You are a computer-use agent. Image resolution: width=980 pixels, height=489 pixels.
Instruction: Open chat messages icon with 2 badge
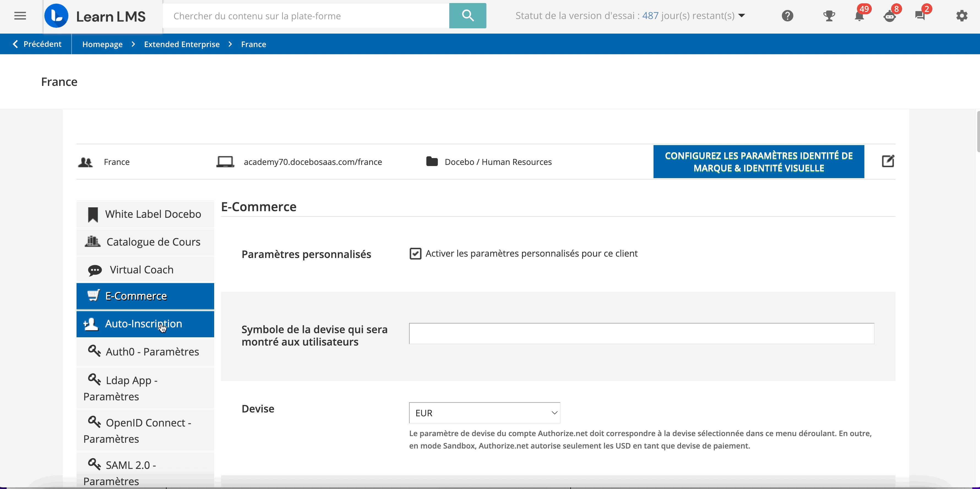point(920,16)
